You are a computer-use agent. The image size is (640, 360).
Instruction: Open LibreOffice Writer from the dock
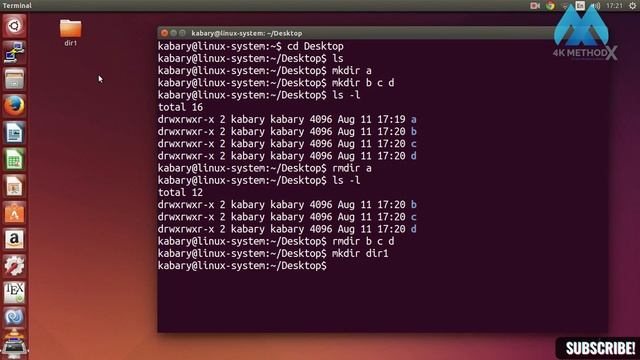(x=14, y=133)
